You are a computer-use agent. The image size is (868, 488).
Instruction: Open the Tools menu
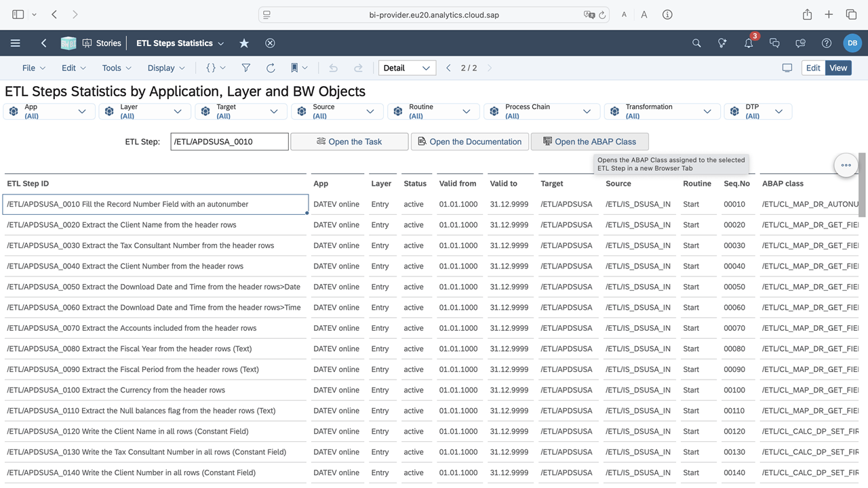(117, 68)
